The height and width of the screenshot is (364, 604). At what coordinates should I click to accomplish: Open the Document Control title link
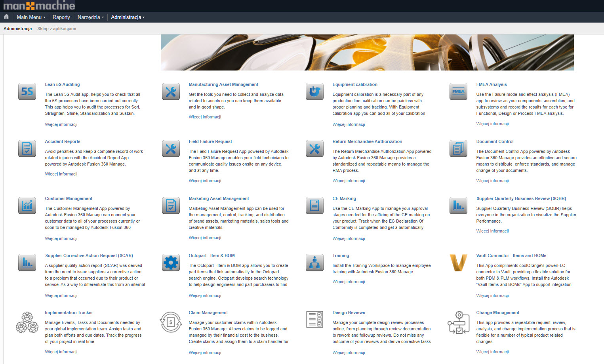coord(495,141)
